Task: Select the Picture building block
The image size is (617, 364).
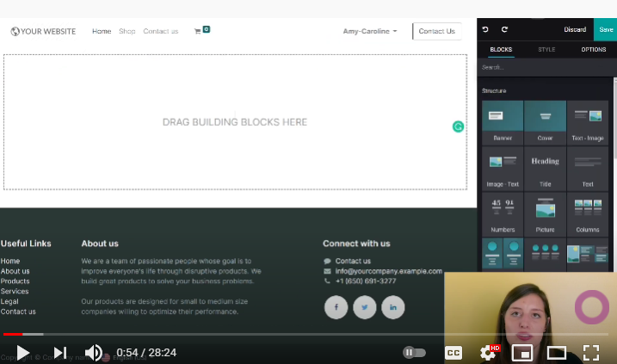Action: [x=545, y=214]
